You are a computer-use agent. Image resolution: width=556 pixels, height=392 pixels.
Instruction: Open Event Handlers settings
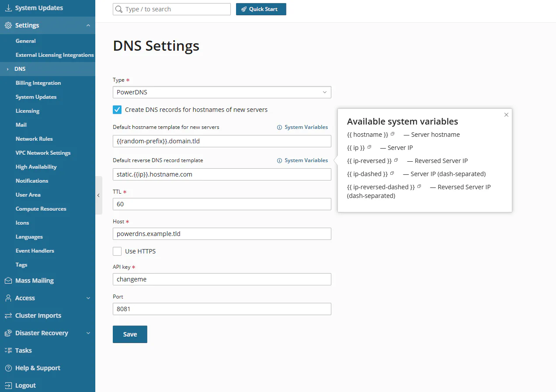[35, 251]
